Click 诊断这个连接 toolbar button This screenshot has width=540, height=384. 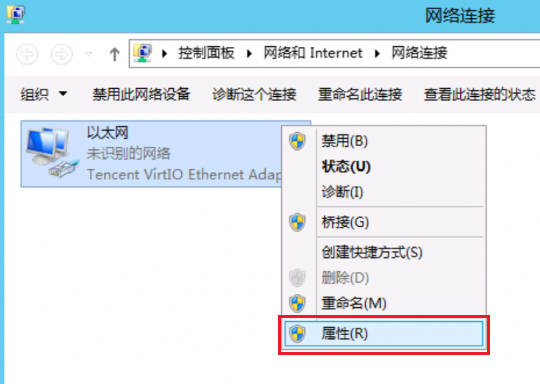tap(254, 94)
